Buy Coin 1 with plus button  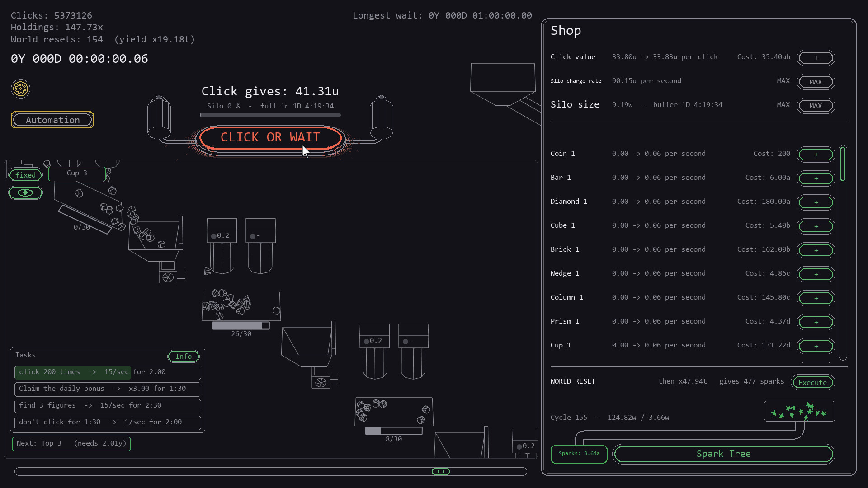(x=816, y=155)
